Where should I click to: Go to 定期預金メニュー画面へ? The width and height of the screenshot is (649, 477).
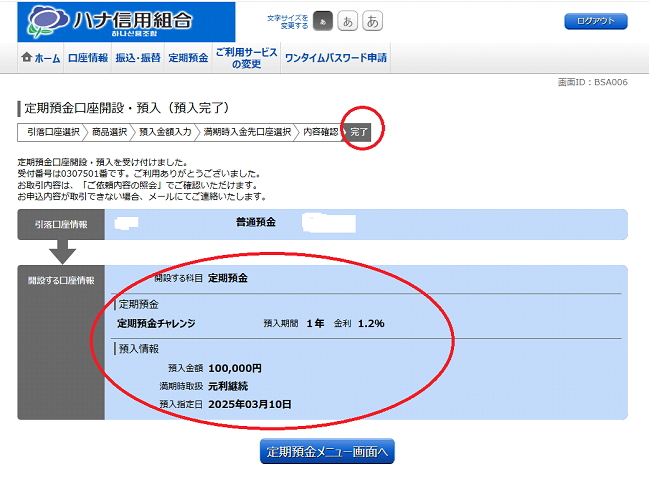point(327,452)
